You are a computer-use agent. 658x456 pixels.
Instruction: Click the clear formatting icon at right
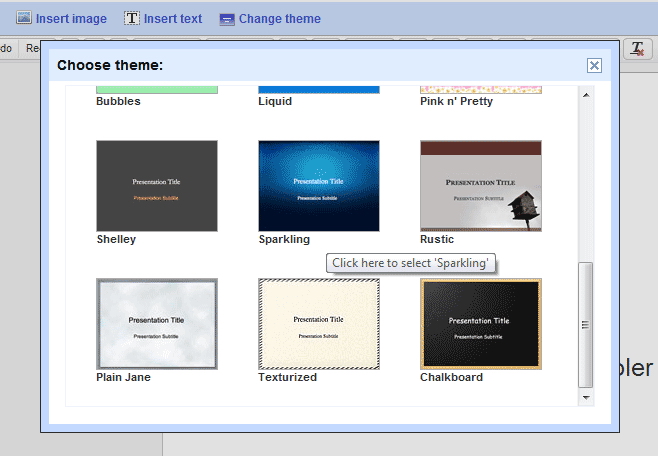636,48
